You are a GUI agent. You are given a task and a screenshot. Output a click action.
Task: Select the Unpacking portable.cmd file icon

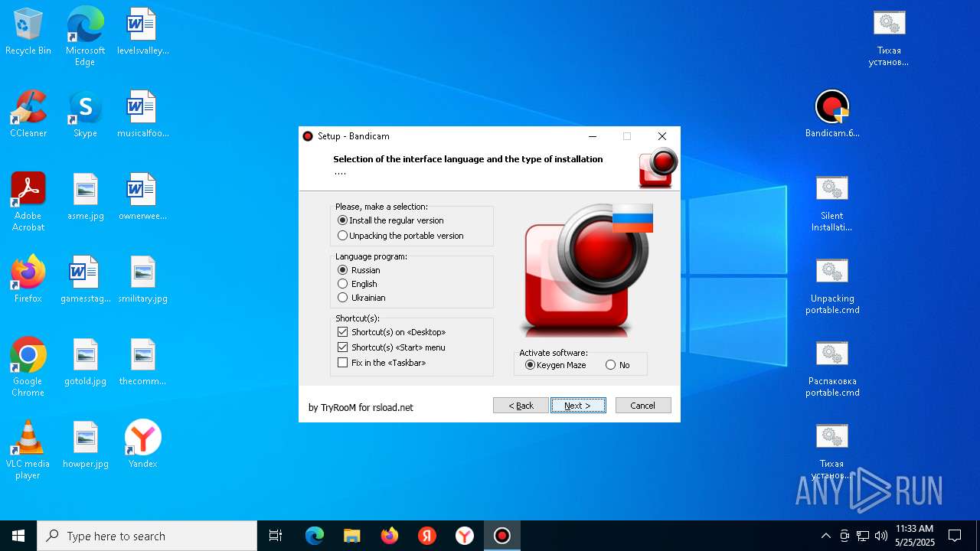832,285
